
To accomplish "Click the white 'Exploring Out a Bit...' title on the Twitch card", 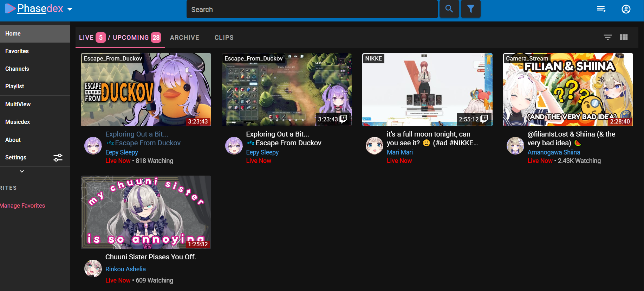I will [x=284, y=139].
